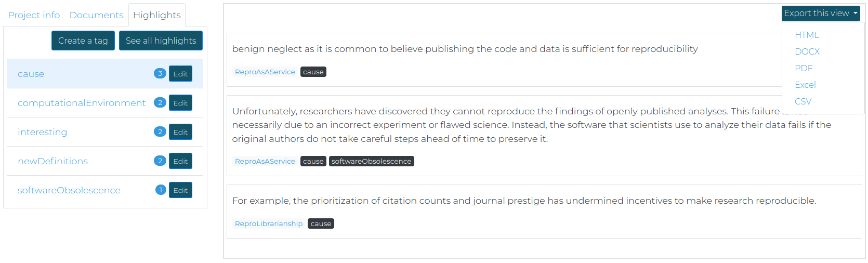Image resolution: width=868 pixels, height=263 pixels.
Task: Open the Export this view dropdown
Action: [x=821, y=14]
